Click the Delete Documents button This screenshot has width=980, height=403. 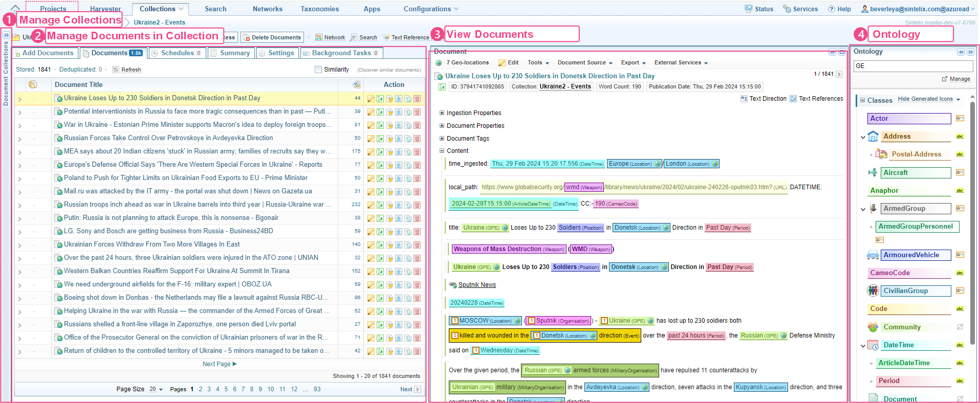(272, 37)
